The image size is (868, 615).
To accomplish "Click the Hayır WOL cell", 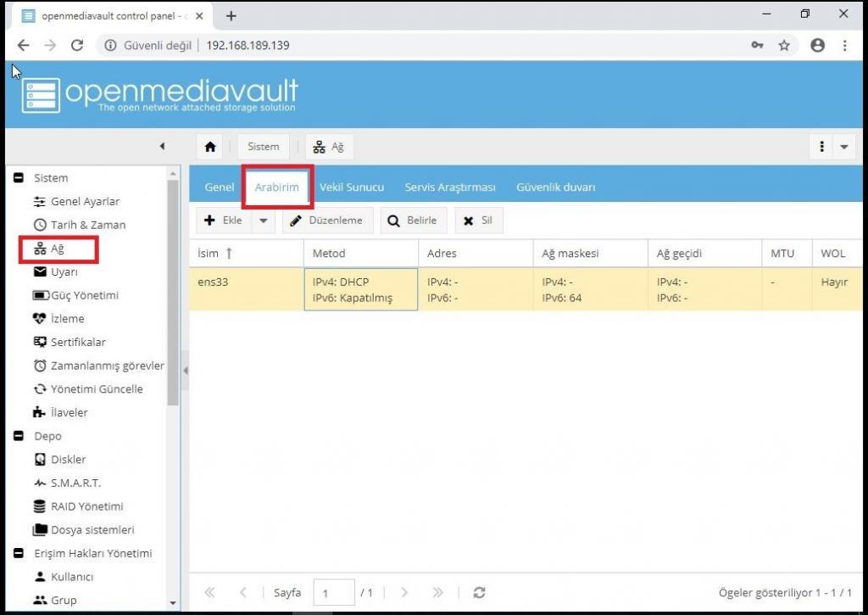I will point(837,290).
